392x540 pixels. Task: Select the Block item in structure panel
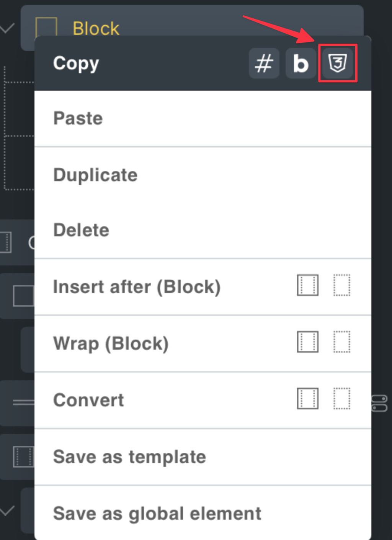(x=96, y=28)
